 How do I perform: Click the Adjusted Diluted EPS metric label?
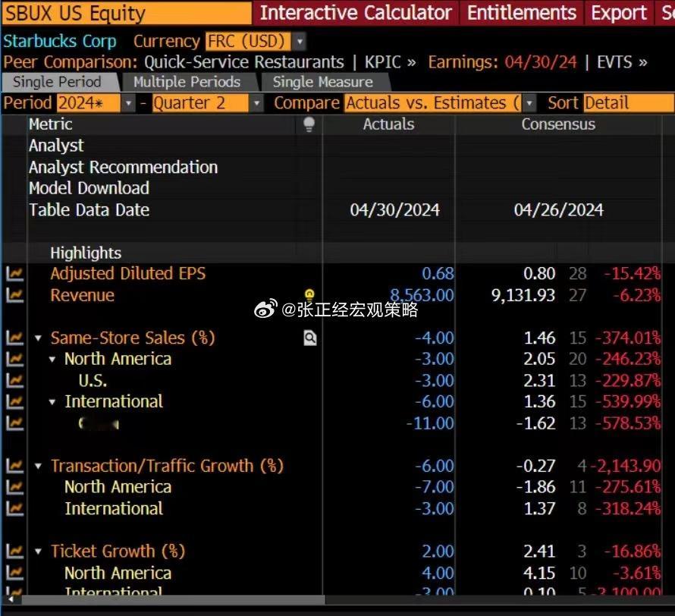128,274
